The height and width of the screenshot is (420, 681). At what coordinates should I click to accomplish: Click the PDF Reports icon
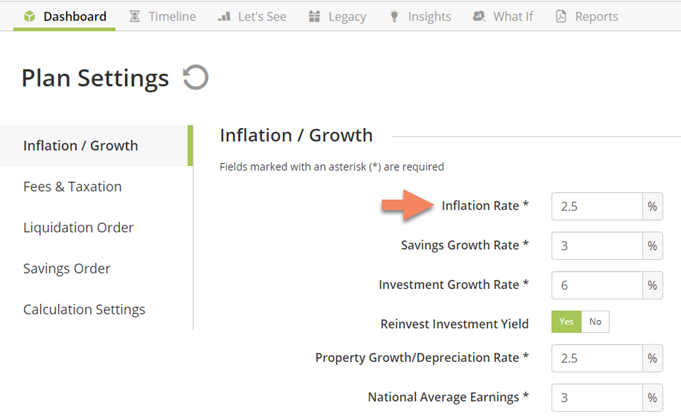click(561, 17)
